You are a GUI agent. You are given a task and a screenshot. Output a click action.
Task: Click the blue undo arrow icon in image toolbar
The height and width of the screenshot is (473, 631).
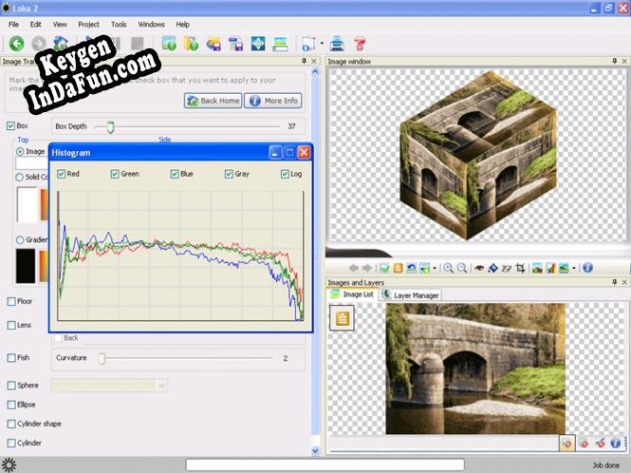[411, 268]
